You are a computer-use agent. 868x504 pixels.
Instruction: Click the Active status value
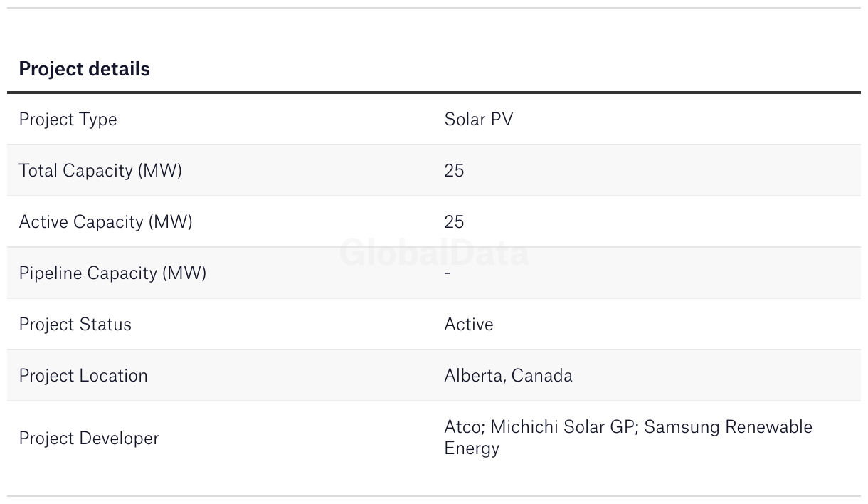(x=468, y=325)
